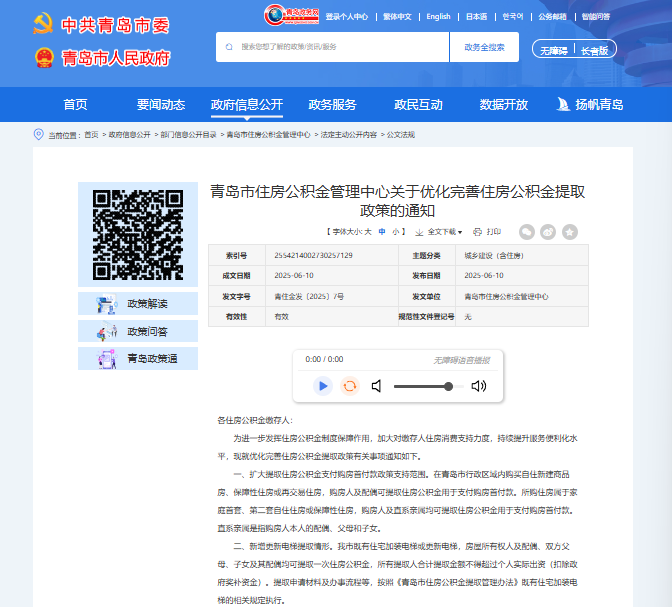Click the orange replay/loop audio icon
This screenshot has width=672, height=607.
pyautogui.click(x=350, y=386)
